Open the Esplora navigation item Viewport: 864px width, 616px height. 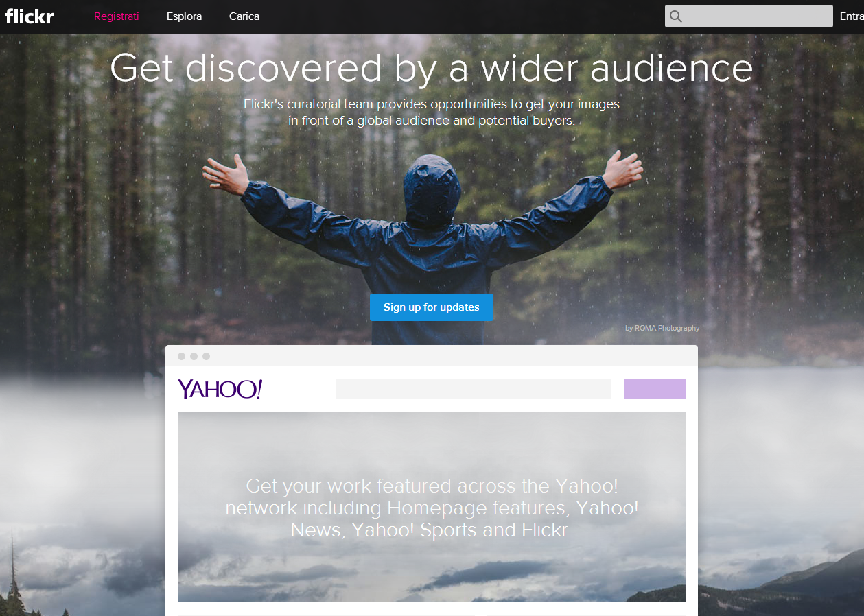184,16
